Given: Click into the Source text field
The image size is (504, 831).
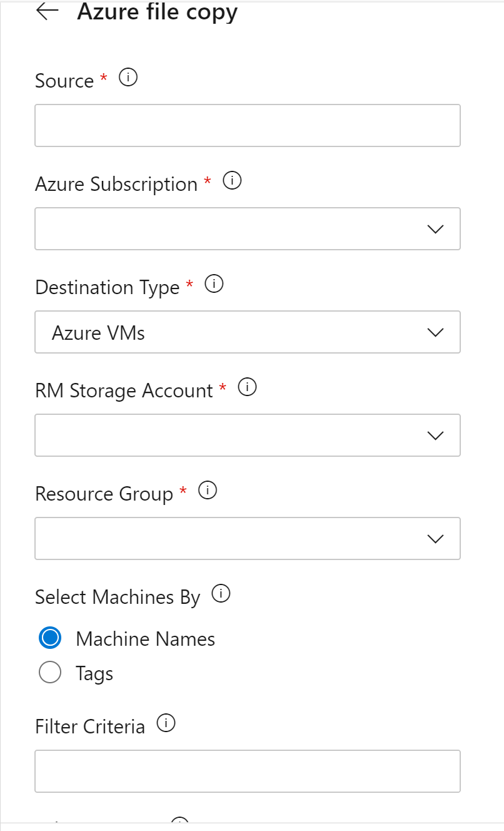Looking at the screenshot, I should point(247,126).
